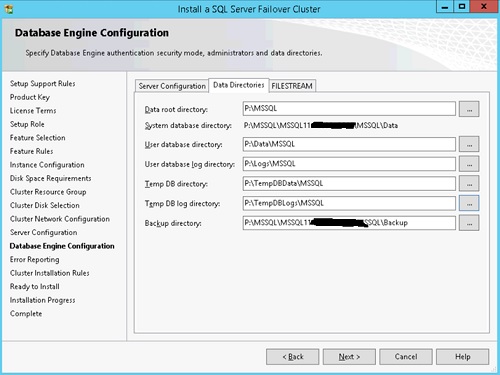Browse for Temp DB log directory
The width and height of the screenshot is (500, 375).
469,203
